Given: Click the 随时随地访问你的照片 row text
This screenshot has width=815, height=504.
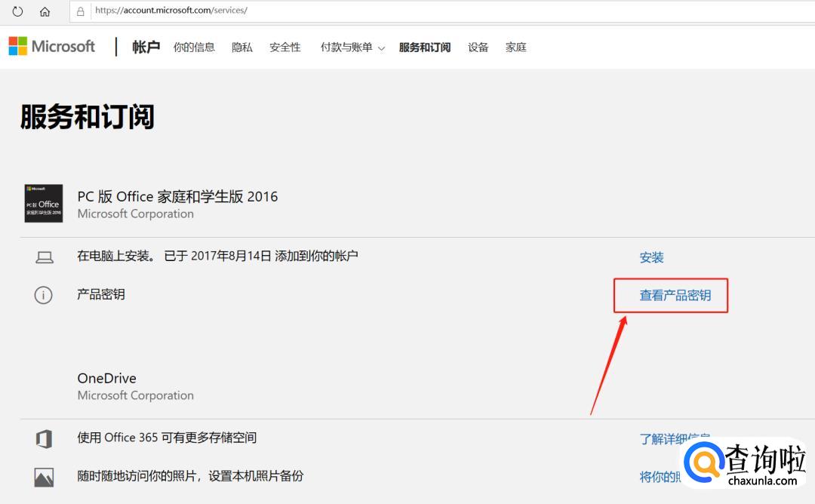Looking at the screenshot, I should 190,476.
